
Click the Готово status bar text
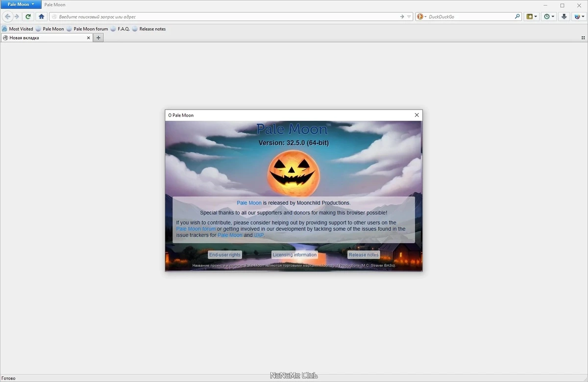8,378
